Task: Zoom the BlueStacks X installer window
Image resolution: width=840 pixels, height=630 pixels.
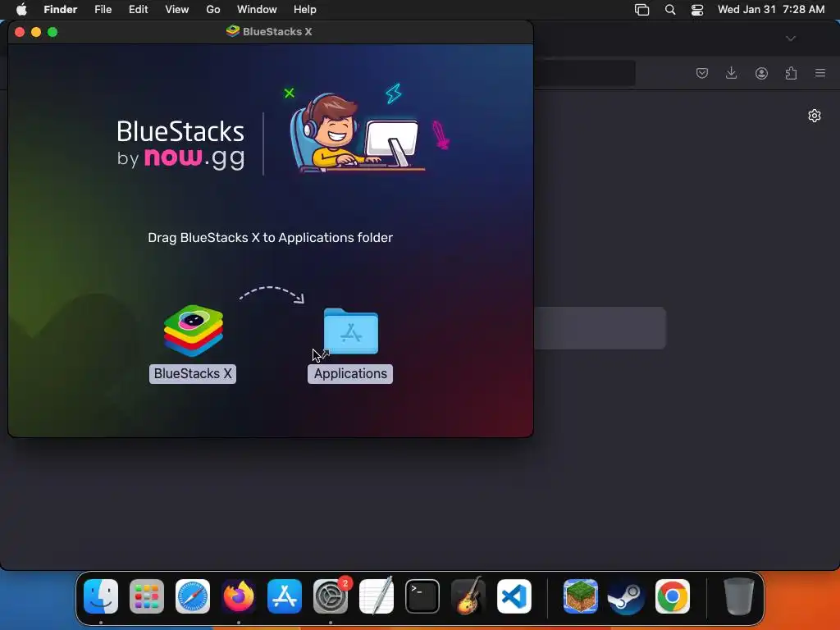Action: (52, 32)
